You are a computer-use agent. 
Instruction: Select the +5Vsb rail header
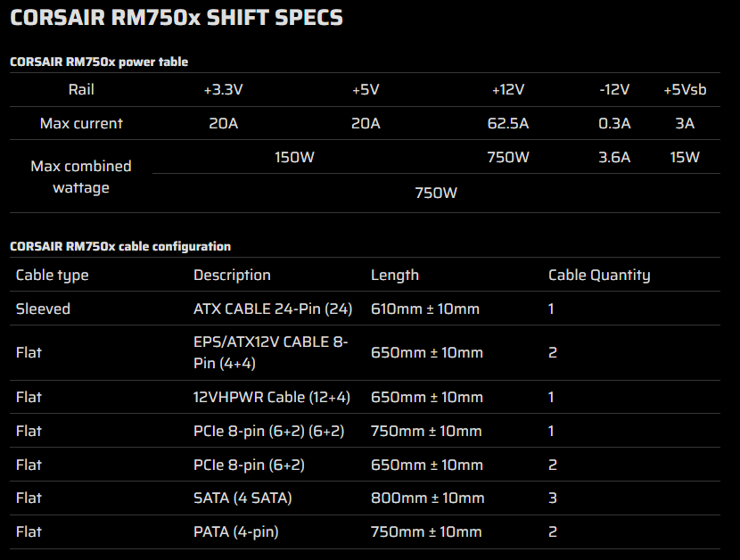coord(685,89)
